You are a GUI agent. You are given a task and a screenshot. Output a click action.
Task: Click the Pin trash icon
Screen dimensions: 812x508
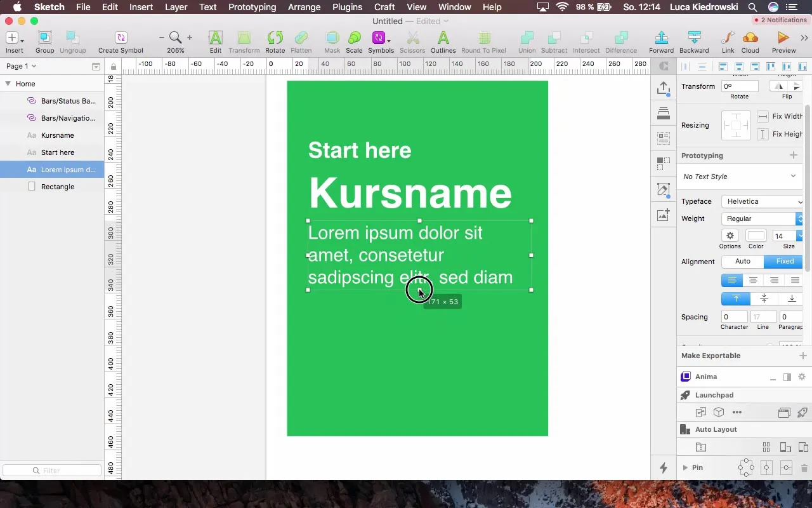(x=804, y=468)
